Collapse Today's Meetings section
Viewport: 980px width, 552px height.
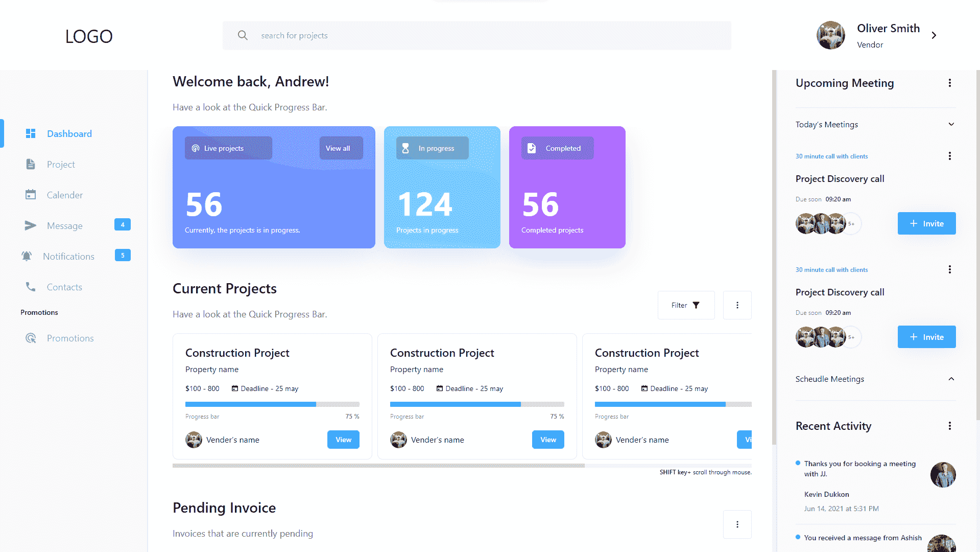[951, 124]
